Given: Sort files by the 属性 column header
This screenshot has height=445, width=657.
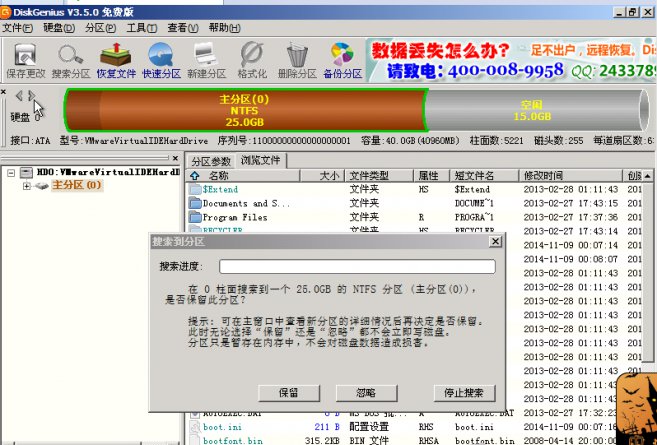Looking at the screenshot, I should [x=431, y=176].
